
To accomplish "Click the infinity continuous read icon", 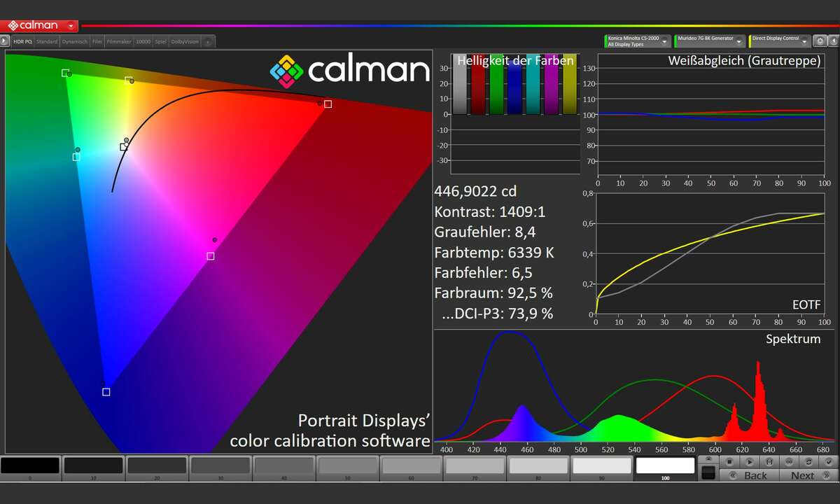I will pyautogui.click(x=789, y=462).
